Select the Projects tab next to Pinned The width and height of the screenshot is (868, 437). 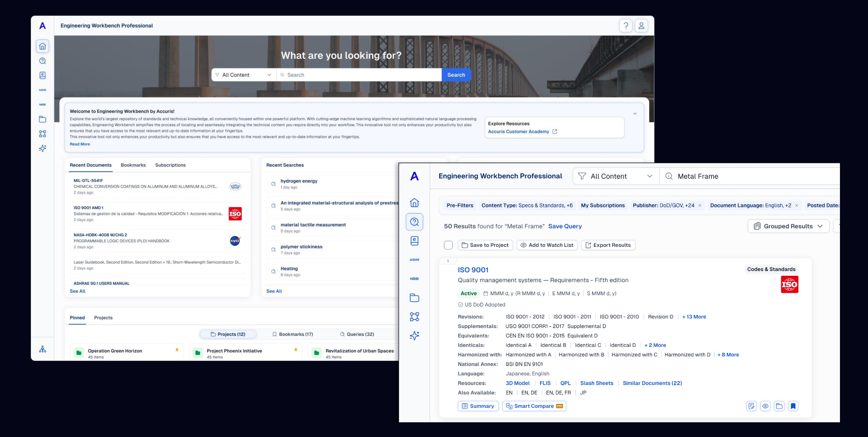(x=103, y=318)
